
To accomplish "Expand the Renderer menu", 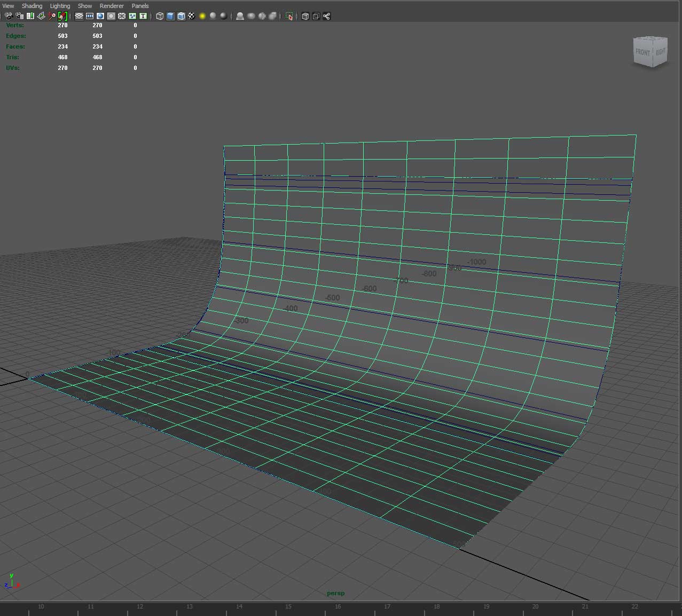I will coord(112,6).
